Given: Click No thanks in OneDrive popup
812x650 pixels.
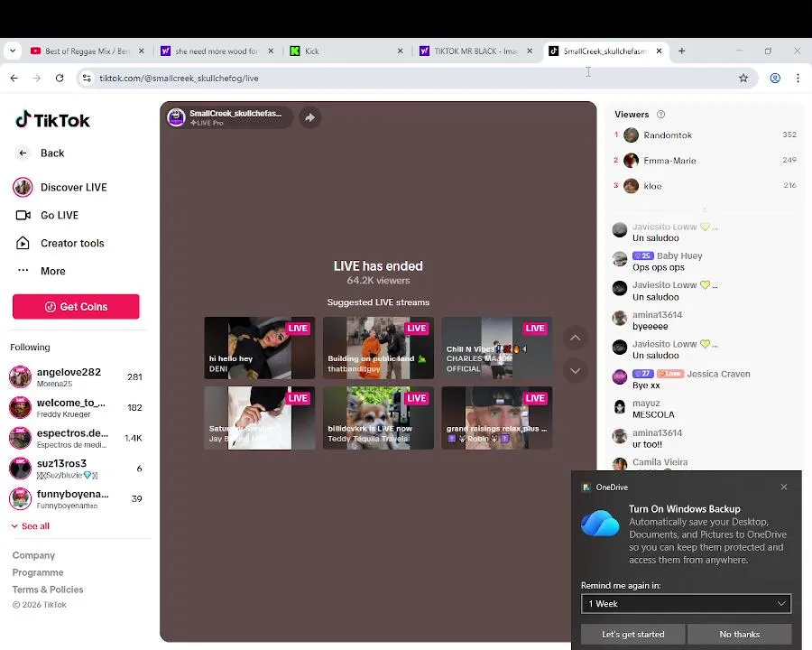Looking at the screenshot, I should pos(740,634).
